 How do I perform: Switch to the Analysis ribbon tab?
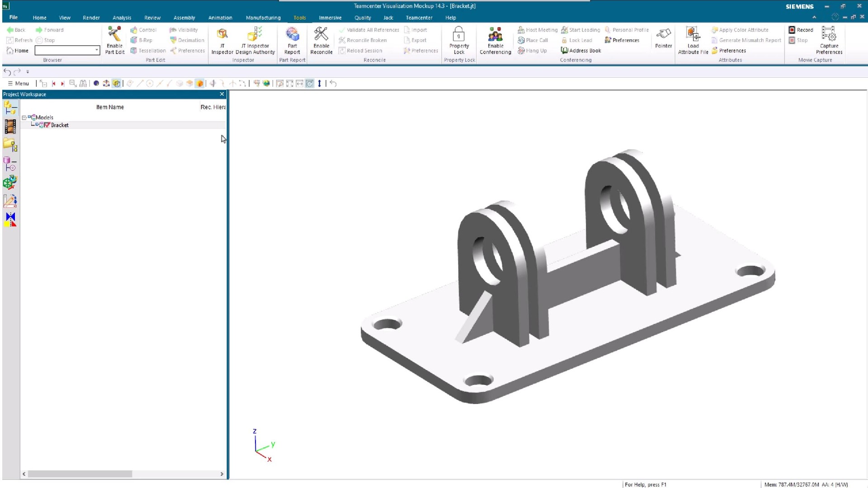[x=122, y=18]
